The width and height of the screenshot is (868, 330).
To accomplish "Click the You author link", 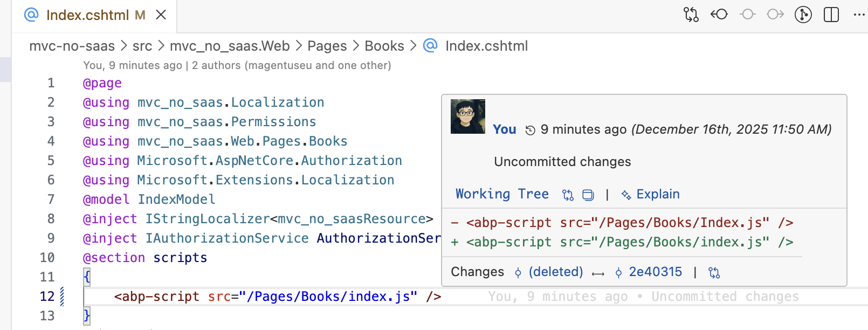I will (504, 129).
